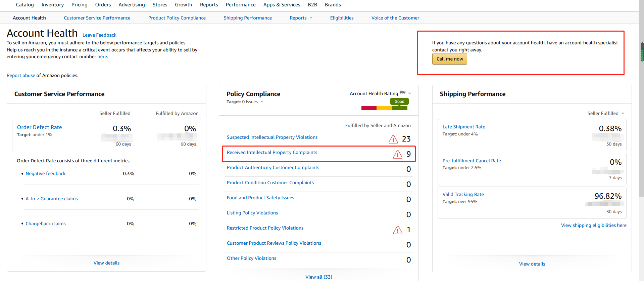Click View details under Customer Service Performance
Viewport: 644px width, 281px height.
point(107,263)
